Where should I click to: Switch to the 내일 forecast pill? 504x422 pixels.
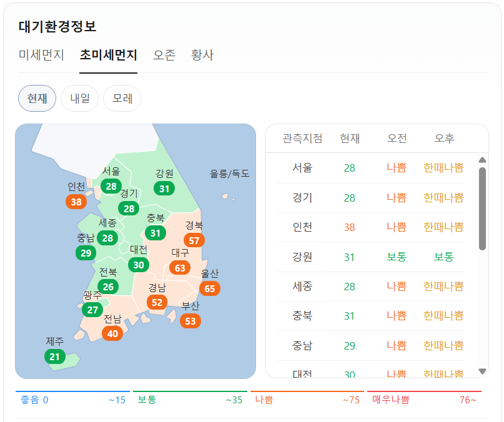point(80,99)
